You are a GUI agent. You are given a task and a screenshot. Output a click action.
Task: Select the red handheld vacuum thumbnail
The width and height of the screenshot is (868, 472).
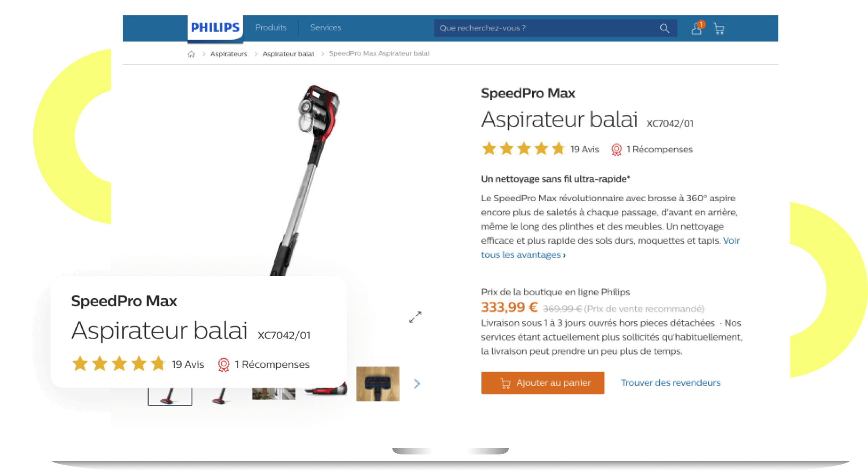coord(326,390)
